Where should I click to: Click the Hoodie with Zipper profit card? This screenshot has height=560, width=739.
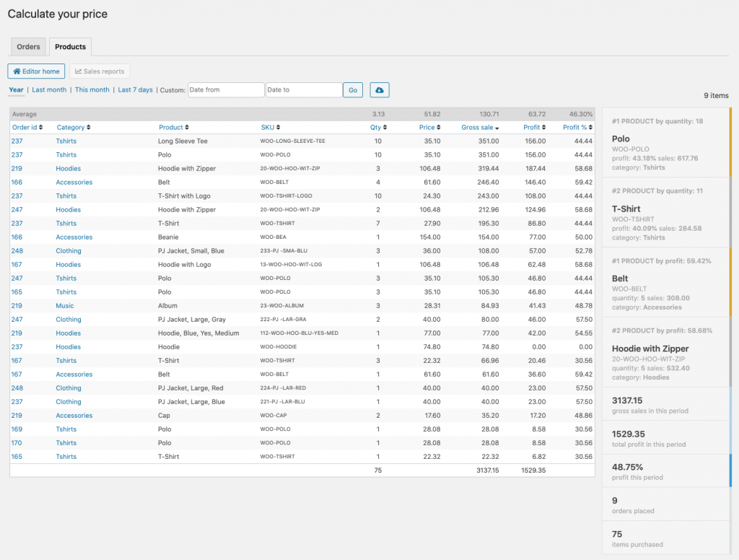[666, 352]
